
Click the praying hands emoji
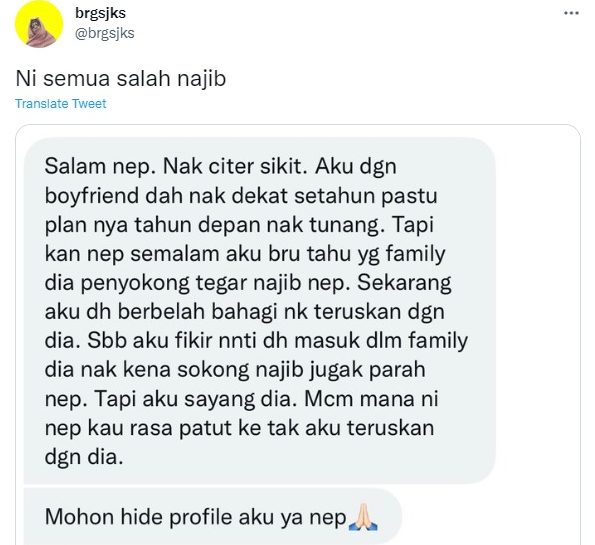pos(363,517)
